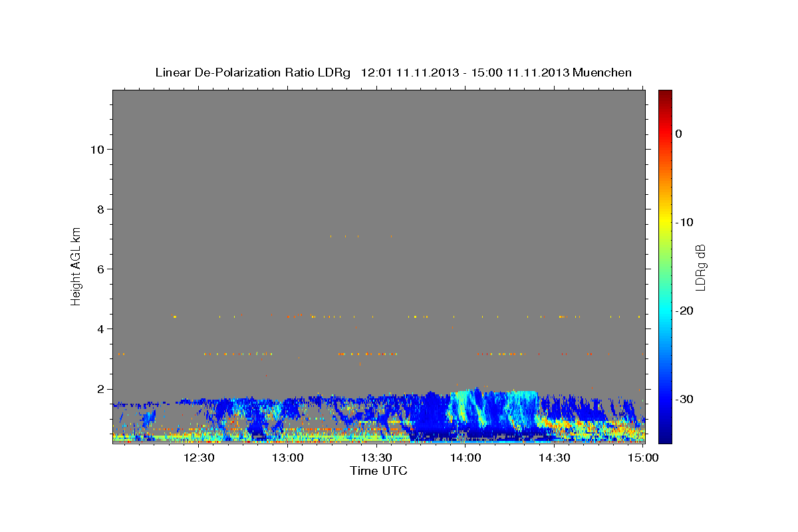Click the height tick label 6
This screenshot has width=798, height=532.
click(100, 269)
